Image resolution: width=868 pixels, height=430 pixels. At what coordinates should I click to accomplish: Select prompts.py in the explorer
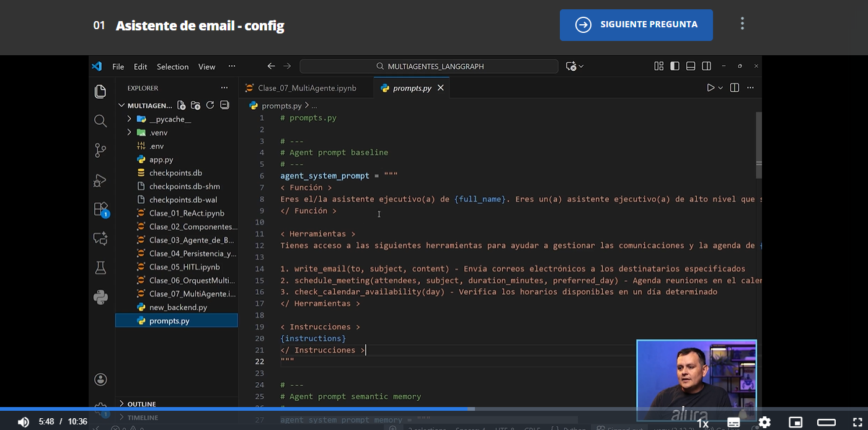click(x=177, y=321)
